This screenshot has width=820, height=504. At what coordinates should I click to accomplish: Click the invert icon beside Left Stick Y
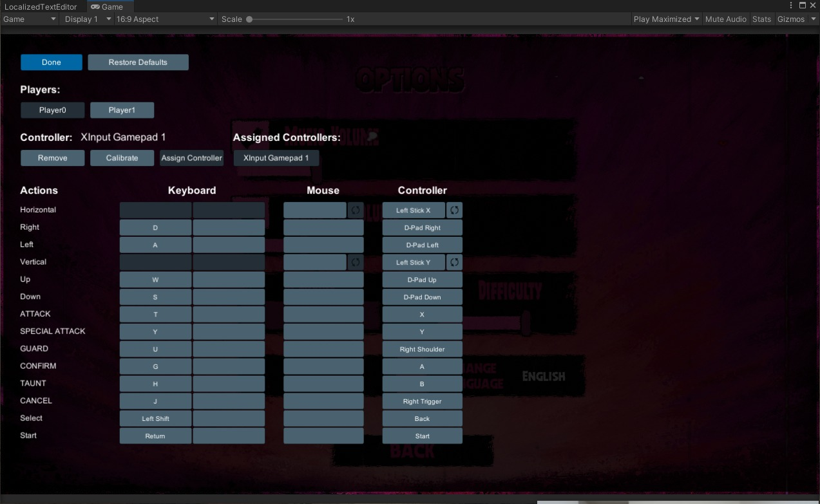pos(454,261)
